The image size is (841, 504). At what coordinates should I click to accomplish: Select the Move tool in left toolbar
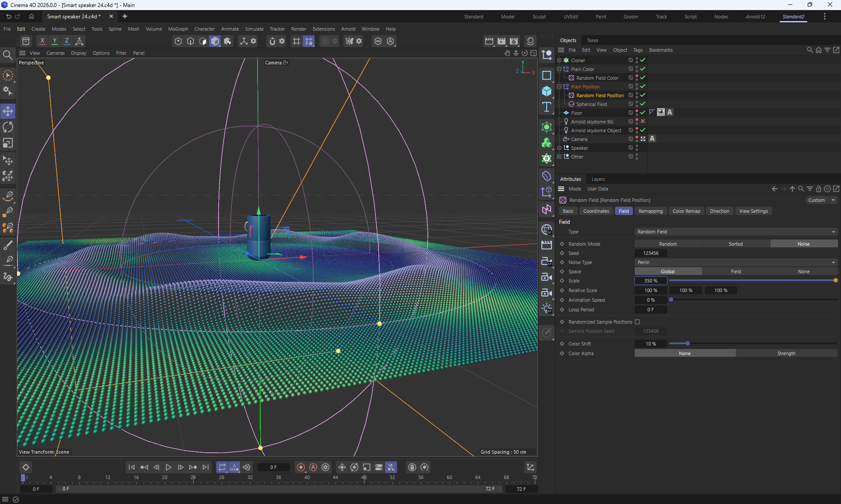click(x=8, y=111)
